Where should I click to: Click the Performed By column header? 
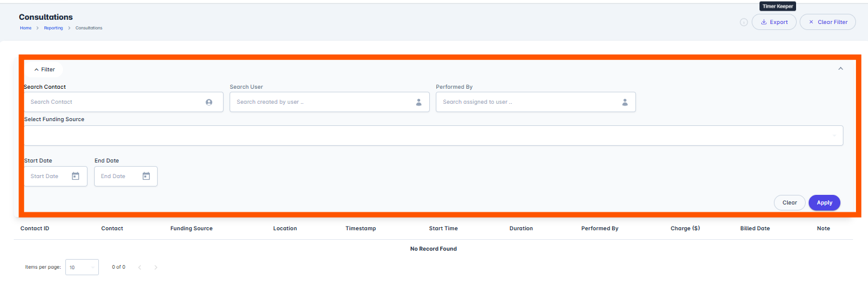pos(599,228)
